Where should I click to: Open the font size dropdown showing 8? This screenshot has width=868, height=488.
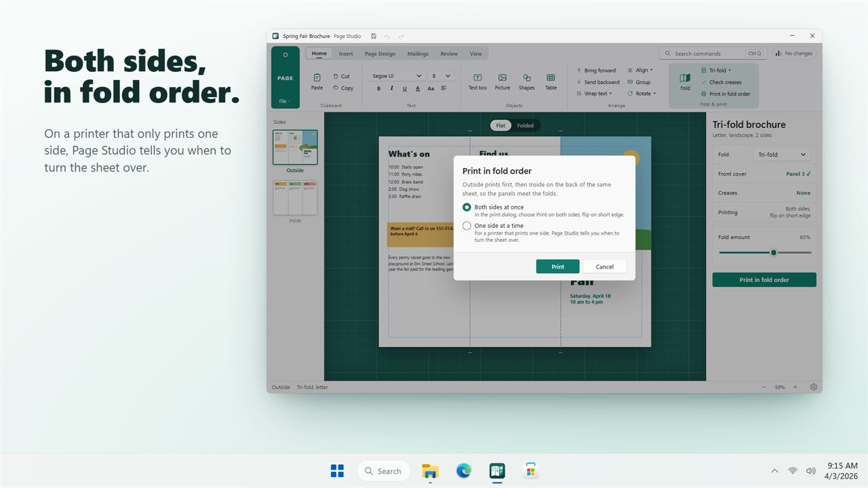pos(441,76)
